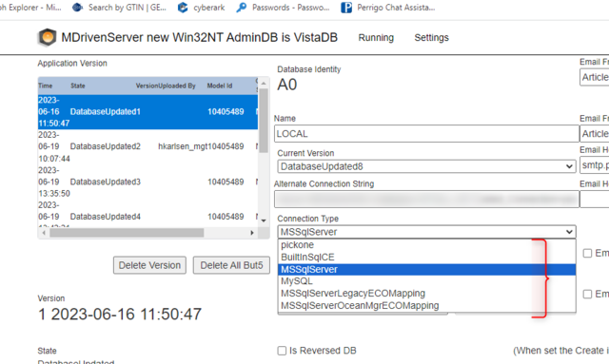Click the Delete All But5 button

click(x=231, y=265)
